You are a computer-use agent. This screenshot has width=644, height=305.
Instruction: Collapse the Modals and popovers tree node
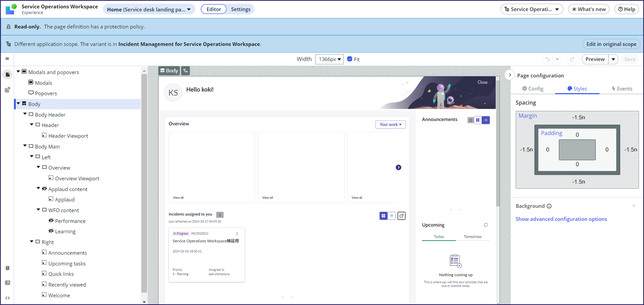pyautogui.click(x=18, y=72)
